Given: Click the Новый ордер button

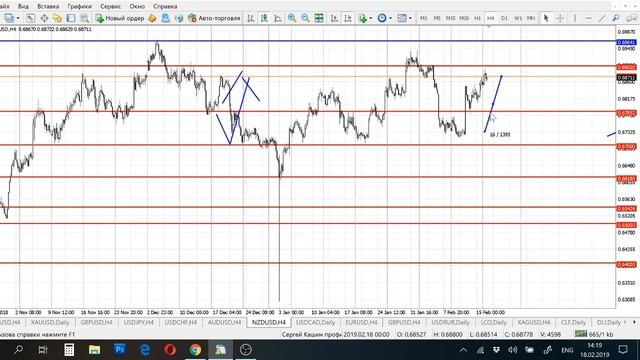Looking at the screenshot, I should [x=120, y=18].
